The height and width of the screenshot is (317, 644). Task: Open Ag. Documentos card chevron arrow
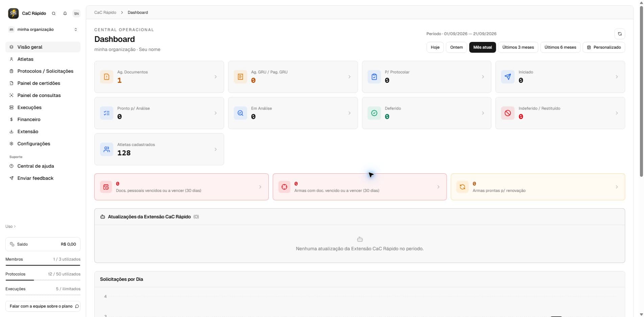tap(216, 77)
